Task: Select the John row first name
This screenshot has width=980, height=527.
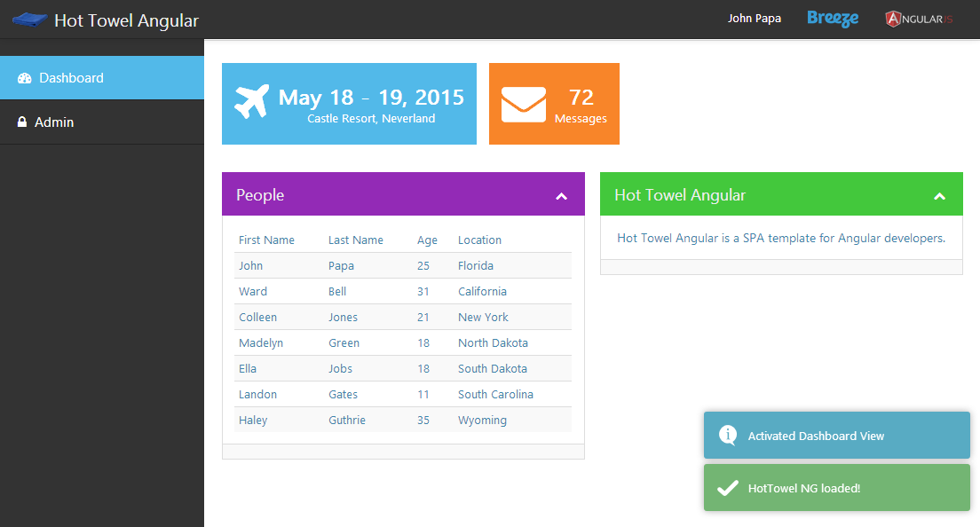Action: [x=250, y=265]
